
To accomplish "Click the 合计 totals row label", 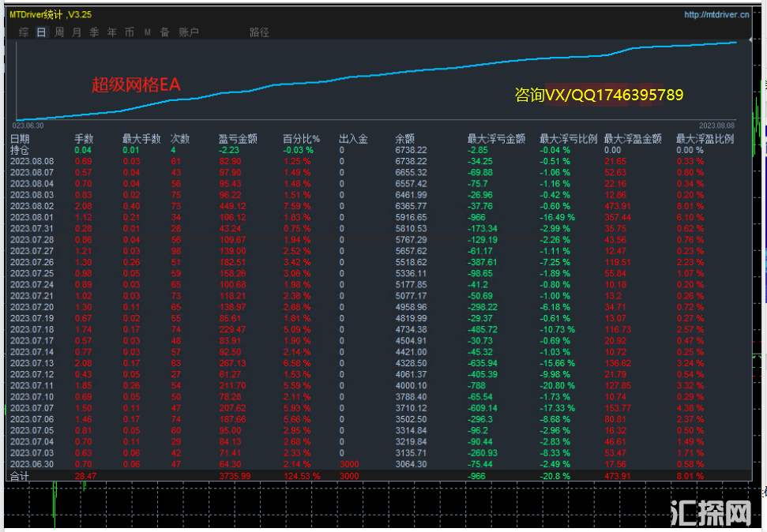I will (x=20, y=477).
